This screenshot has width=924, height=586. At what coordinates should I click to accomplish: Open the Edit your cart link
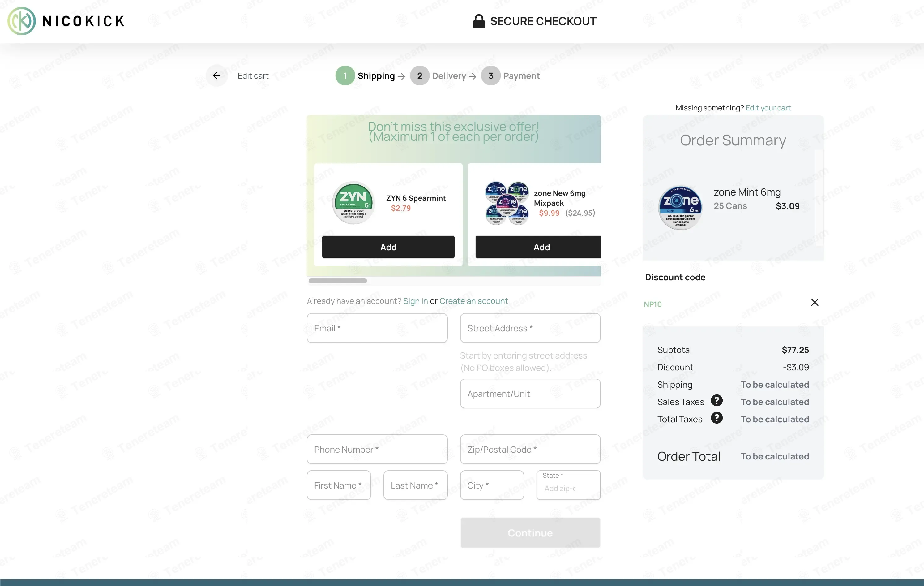pos(768,108)
